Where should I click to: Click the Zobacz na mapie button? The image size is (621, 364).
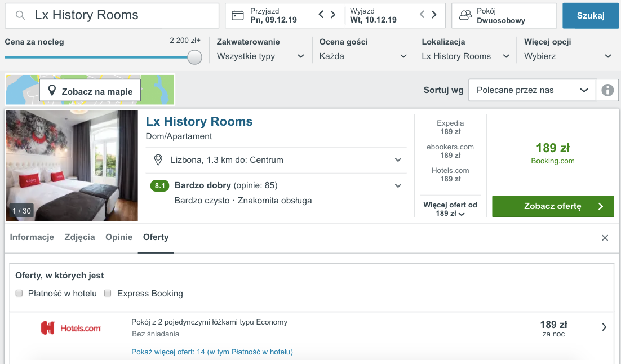[90, 91]
